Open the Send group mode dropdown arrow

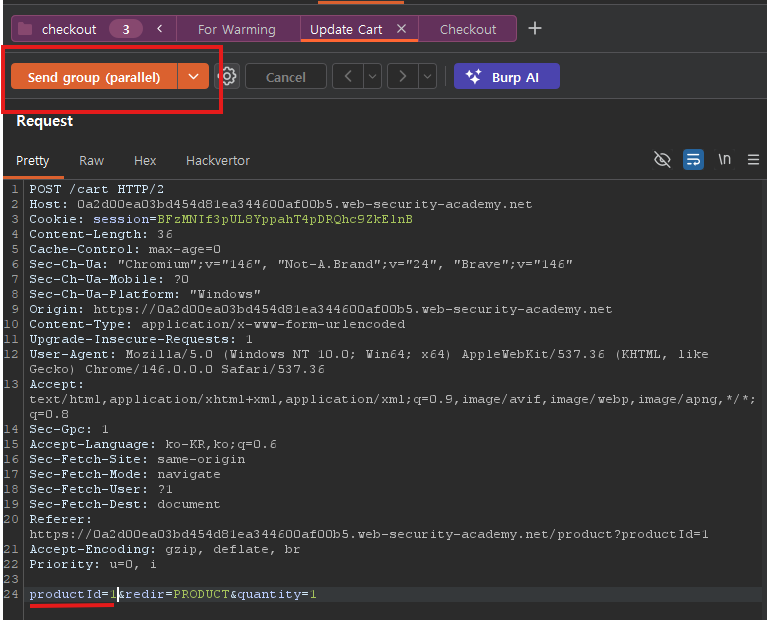point(194,77)
